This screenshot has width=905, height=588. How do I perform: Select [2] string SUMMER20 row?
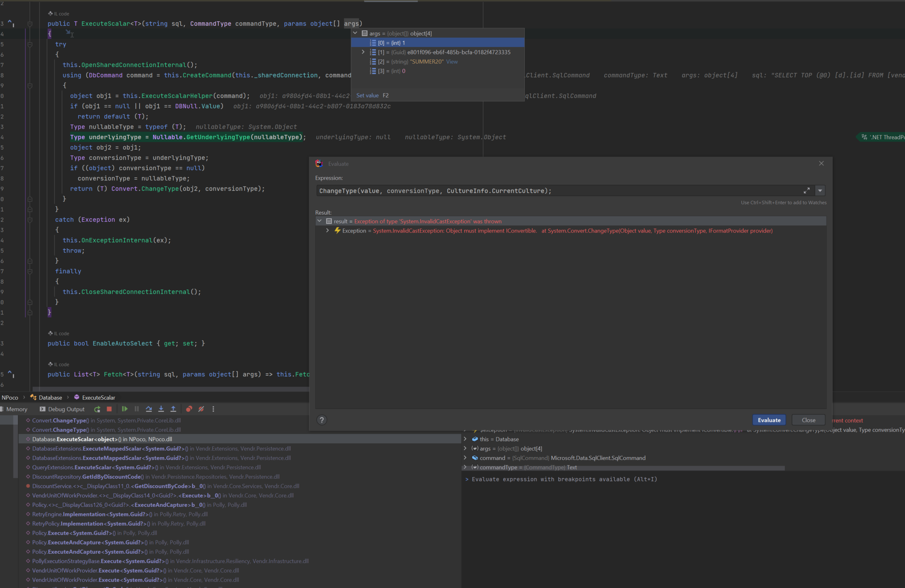438,62
